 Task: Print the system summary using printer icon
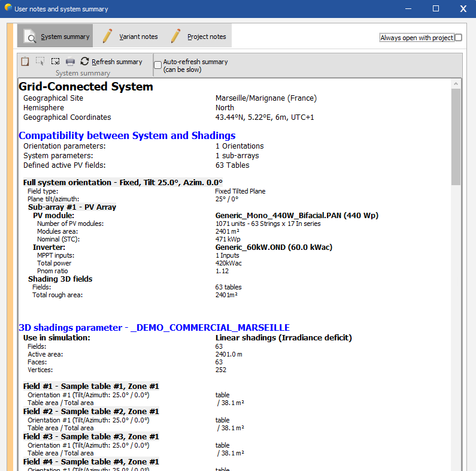(70, 61)
